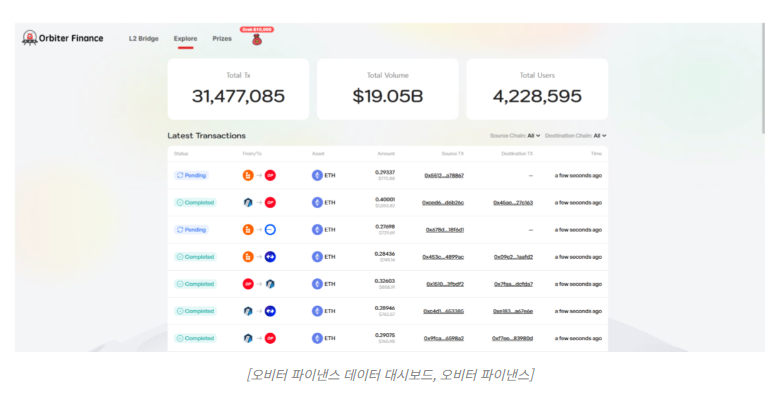Click the Arbitrum destination icon in fifth row
This screenshot has width=784, height=398.
tap(270, 284)
